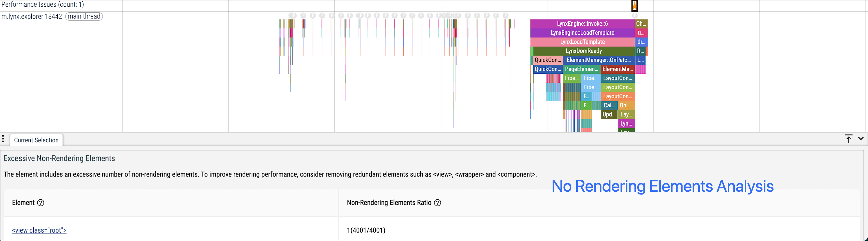The height and width of the screenshot is (241, 868).
Task: Open the three-dot menu beside Current Selection
Action: [x=3, y=139]
